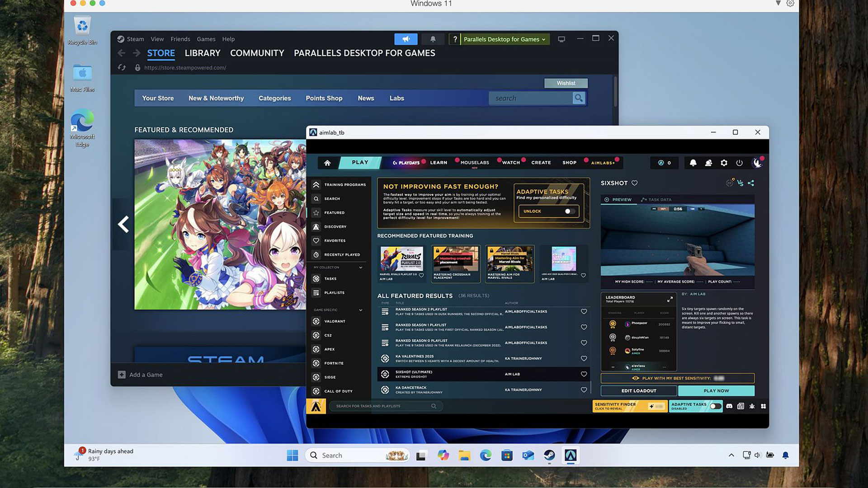Open the Categories dropdown in Steam store
Screen dimensions: 868x488
[274, 98]
